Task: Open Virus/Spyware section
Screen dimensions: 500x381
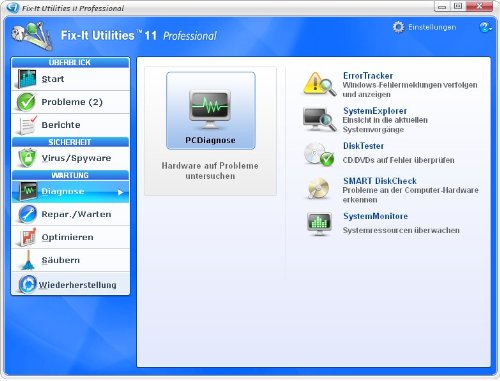Action: pyautogui.click(x=71, y=158)
